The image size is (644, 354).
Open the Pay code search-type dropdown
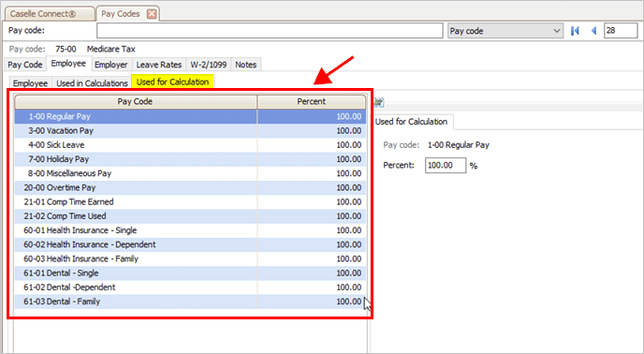505,31
